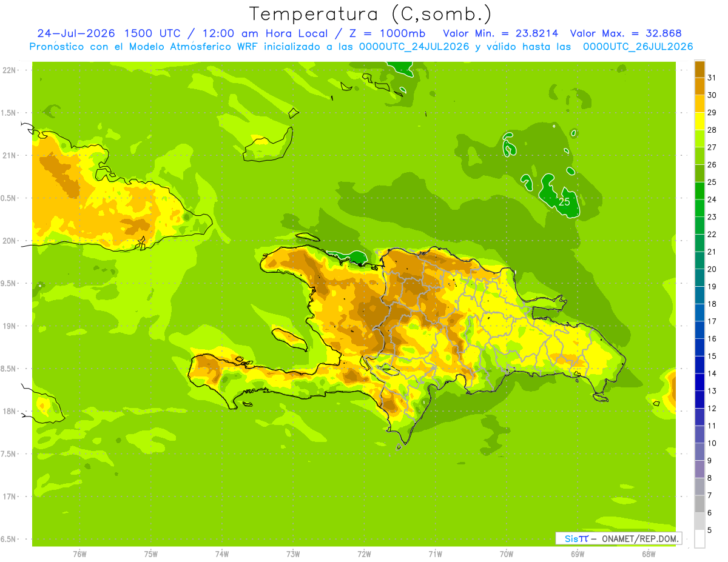Click the legend value '20'
Image resolution: width=728 pixels, height=562 pixels.
coord(712,269)
